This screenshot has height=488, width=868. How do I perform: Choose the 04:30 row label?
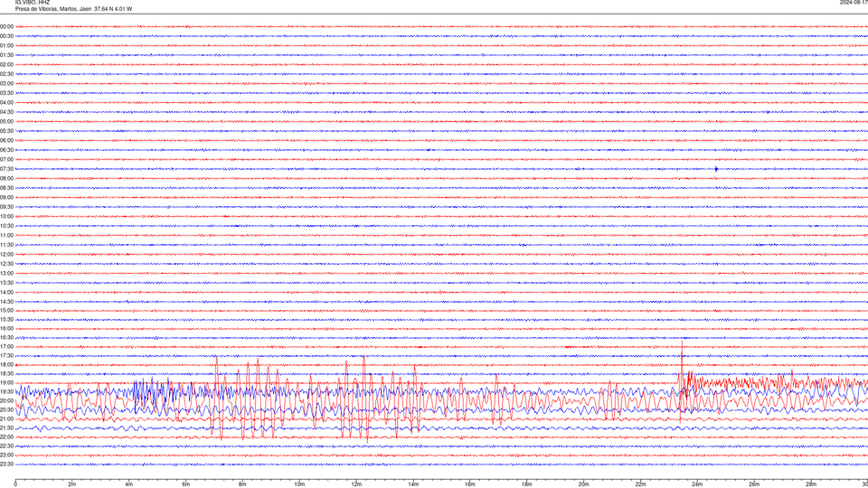point(6,112)
